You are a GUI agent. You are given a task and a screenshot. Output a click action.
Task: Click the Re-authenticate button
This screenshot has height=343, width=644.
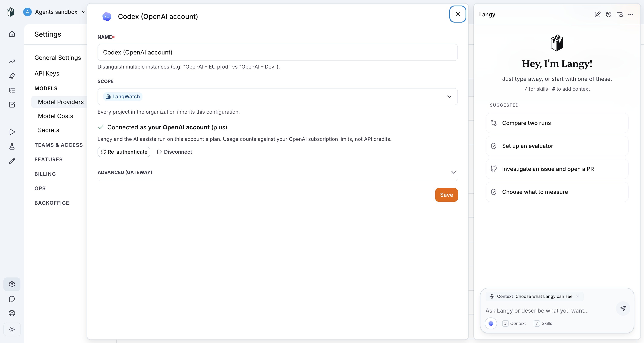tap(124, 152)
